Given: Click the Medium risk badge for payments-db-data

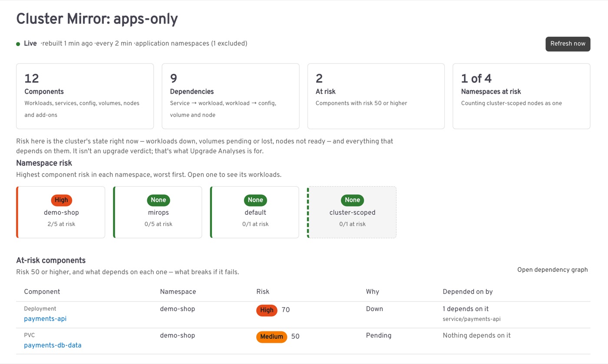Looking at the screenshot, I should [x=272, y=337].
